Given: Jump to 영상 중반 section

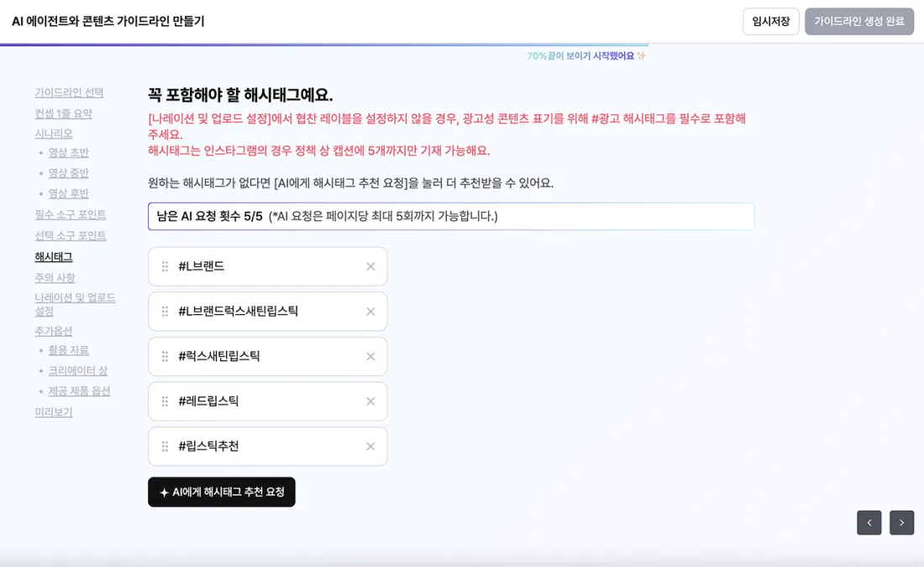Looking at the screenshot, I should pos(68,173).
